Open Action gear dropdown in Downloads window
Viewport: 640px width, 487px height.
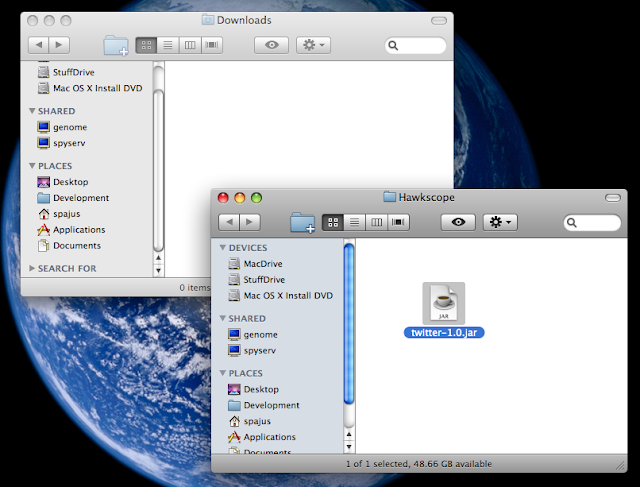[x=313, y=45]
